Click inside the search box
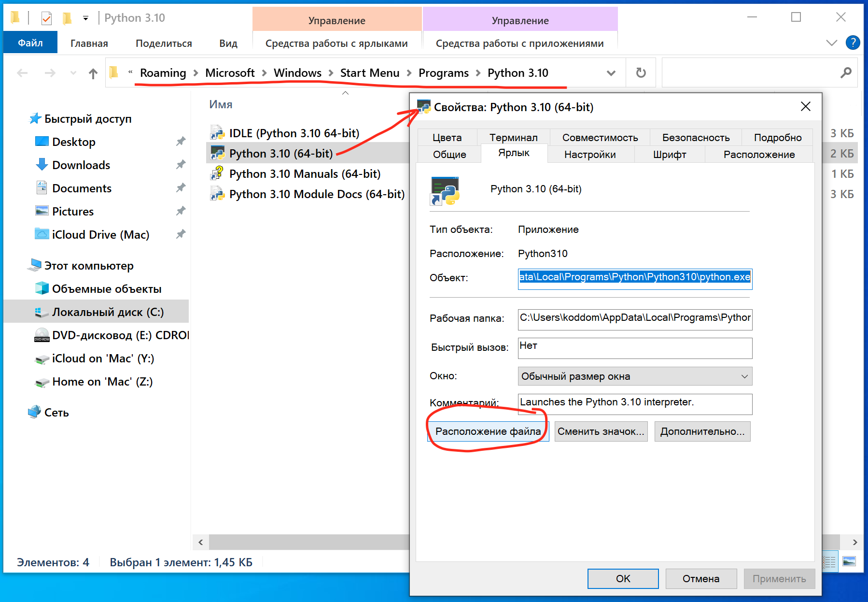The height and width of the screenshot is (602, 868). click(758, 73)
